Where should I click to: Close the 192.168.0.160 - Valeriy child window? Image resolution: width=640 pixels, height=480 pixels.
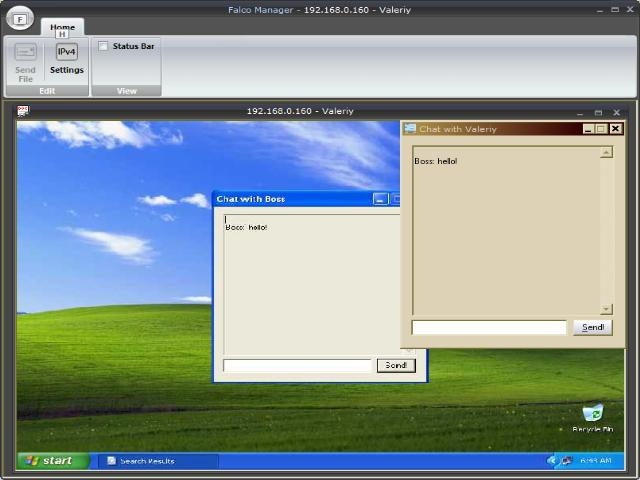pyautogui.click(x=616, y=113)
